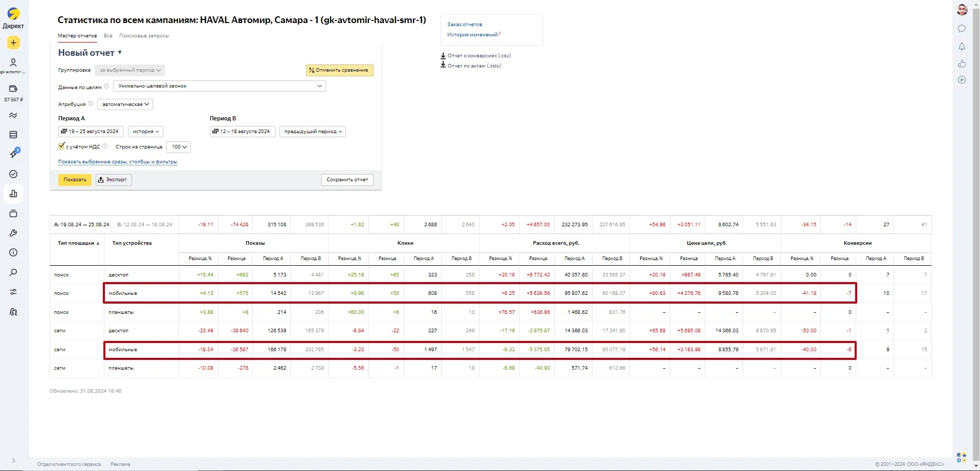Image resolution: width=980 pixels, height=471 pixels.
Task: Open the statistics bar chart sidebar icon
Action: 13,194
